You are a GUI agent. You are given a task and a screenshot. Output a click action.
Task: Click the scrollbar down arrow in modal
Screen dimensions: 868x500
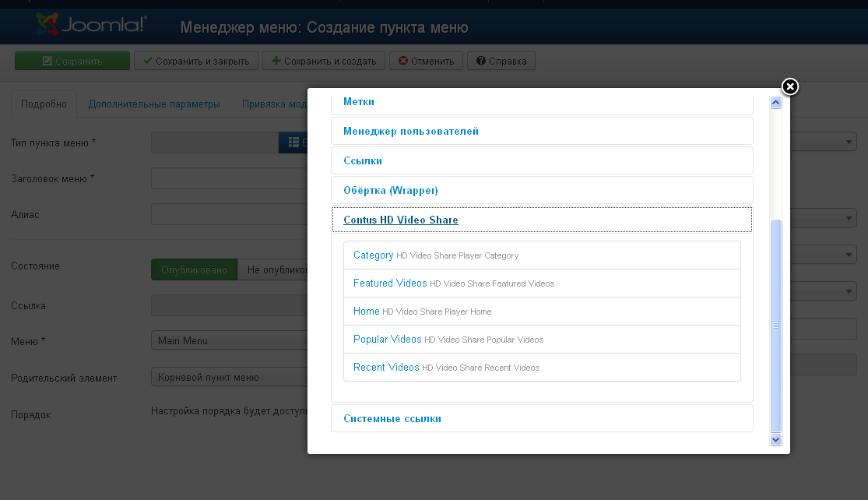[x=775, y=440]
